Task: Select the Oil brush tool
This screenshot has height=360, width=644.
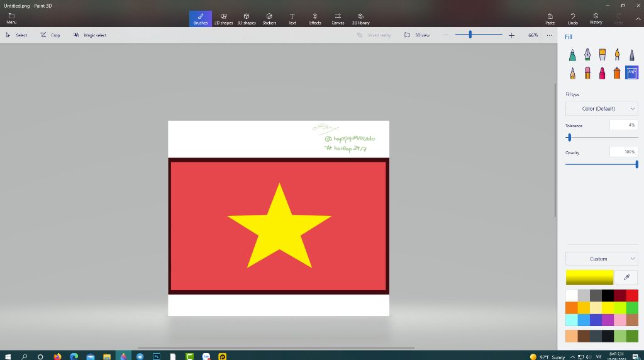Action: click(602, 55)
